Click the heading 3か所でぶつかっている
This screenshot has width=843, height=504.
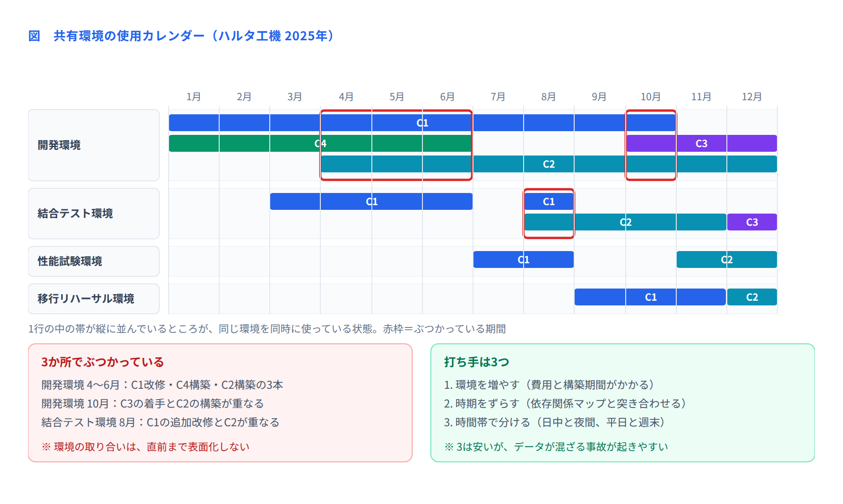coord(103,362)
